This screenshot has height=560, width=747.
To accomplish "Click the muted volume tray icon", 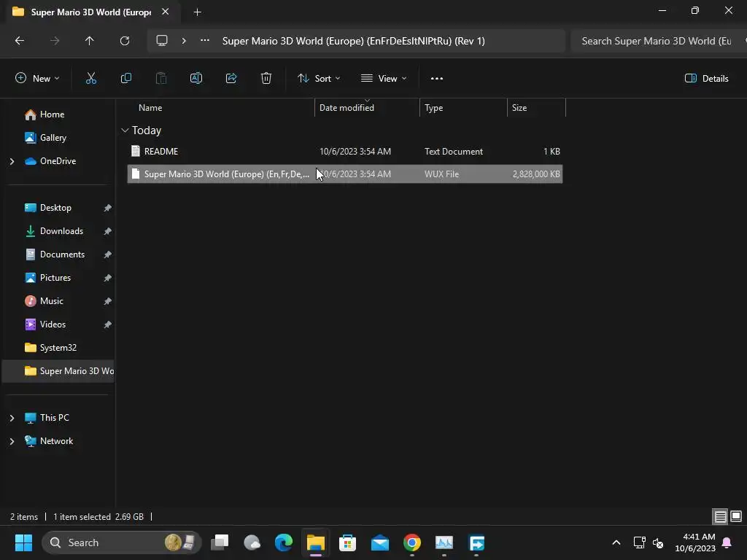I will pos(658,542).
